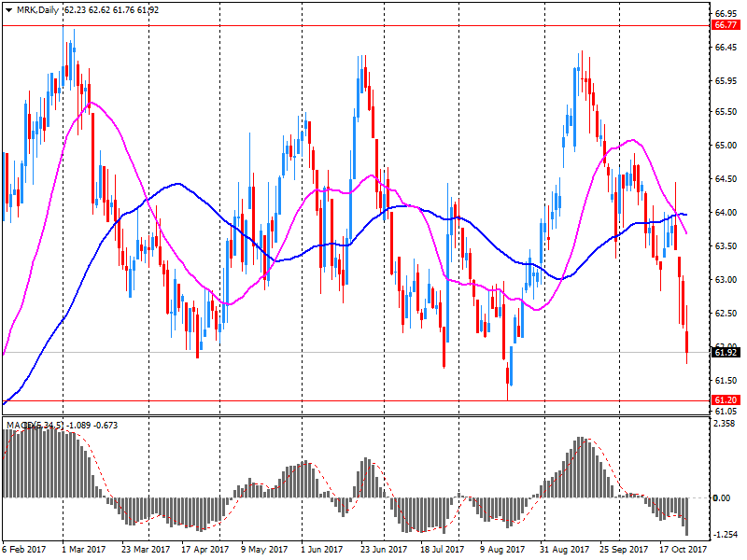
Task: Click the 25 Sep 2017 date label
Action: [624, 550]
